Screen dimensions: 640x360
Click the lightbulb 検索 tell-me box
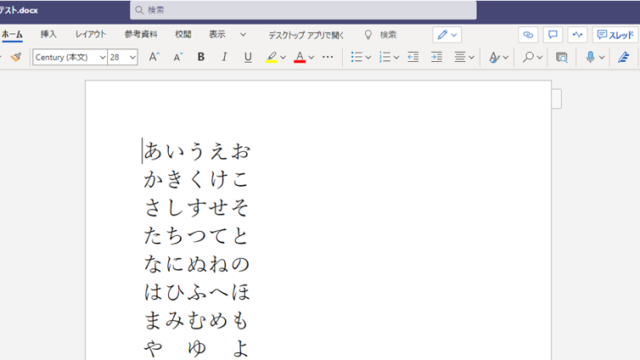point(380,35)
